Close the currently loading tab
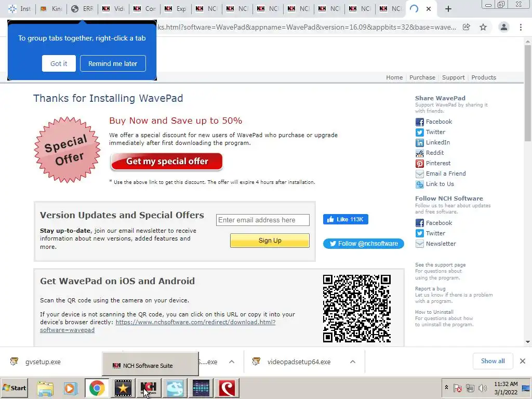This screenshot has height=399, width=532. point(429,9)
